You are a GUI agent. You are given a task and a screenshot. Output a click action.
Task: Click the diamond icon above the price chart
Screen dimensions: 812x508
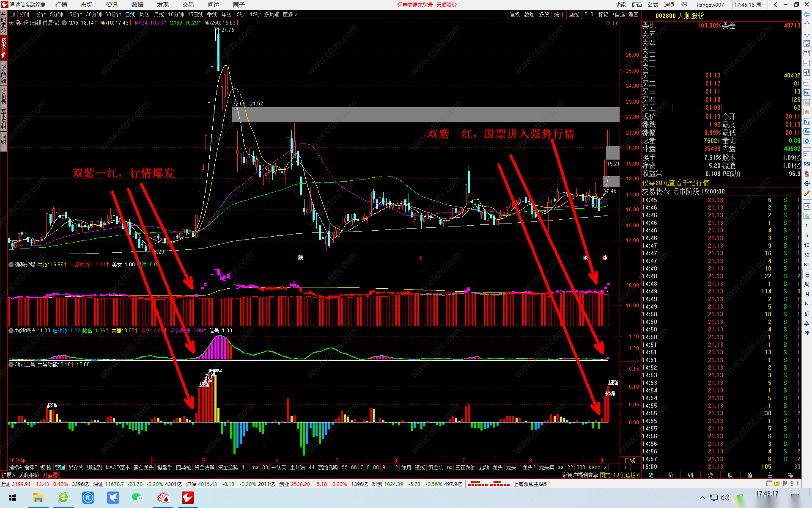(608, 23)
